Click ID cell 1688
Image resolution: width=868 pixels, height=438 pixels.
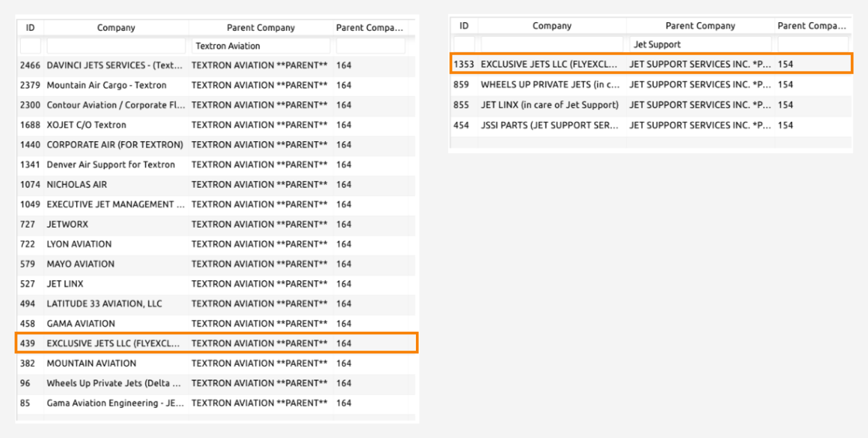pos(30,125)
